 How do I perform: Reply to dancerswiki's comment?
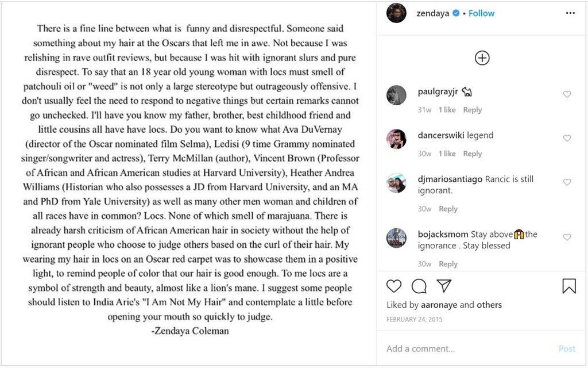click(472, 154)
